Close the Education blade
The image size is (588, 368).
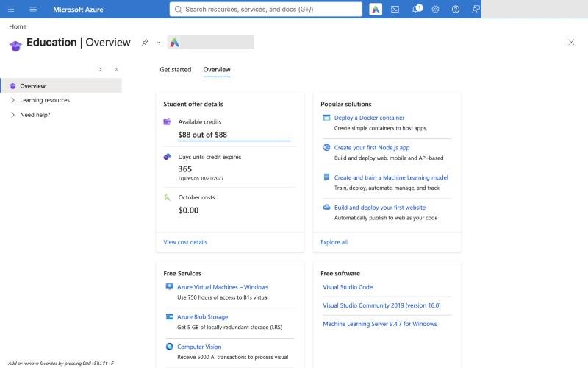(571, 43)
